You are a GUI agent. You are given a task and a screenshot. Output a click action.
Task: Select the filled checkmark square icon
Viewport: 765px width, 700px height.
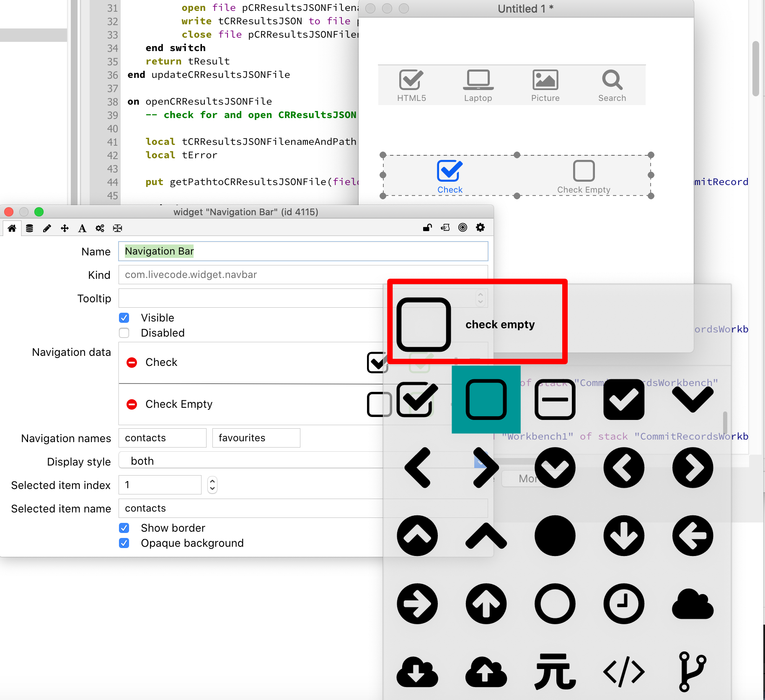point(623,399)
